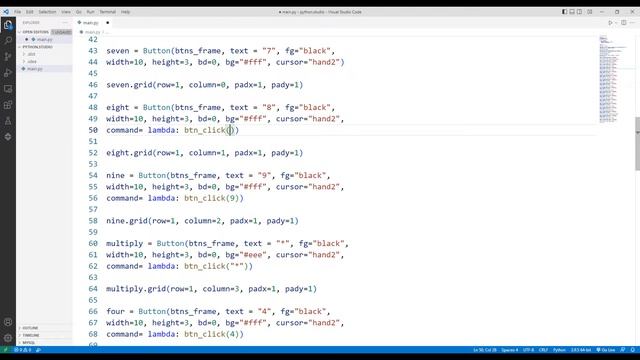Open the Search view in activity bar

click(x=8, y=41)
